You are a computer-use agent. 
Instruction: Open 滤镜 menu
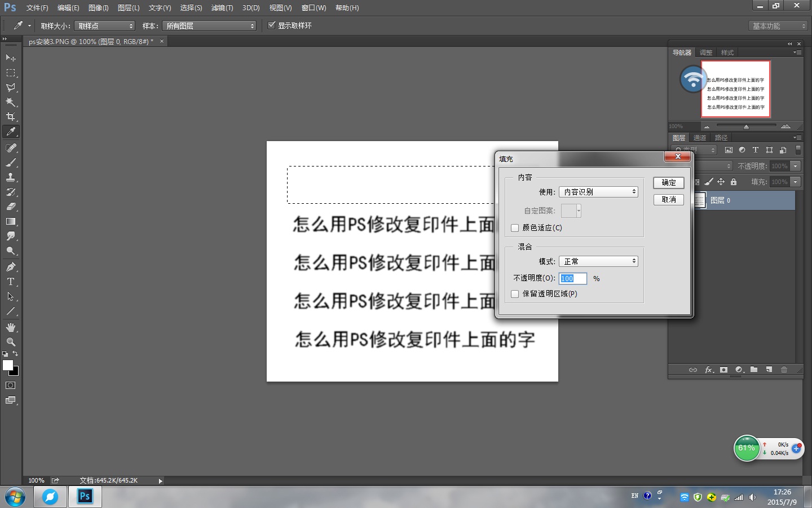click(x=222, y=8)
